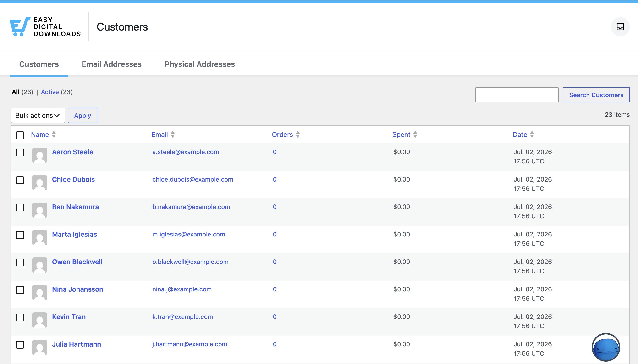The image size is (638, 364).
Task: Check the box for Chloe Dubois
Action: pos(20,180)
